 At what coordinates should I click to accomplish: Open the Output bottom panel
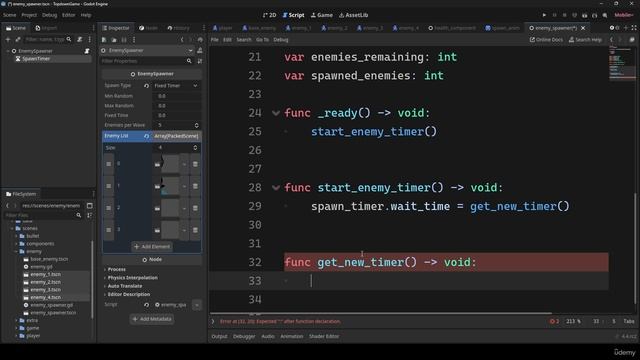click(x=219, y=336)
